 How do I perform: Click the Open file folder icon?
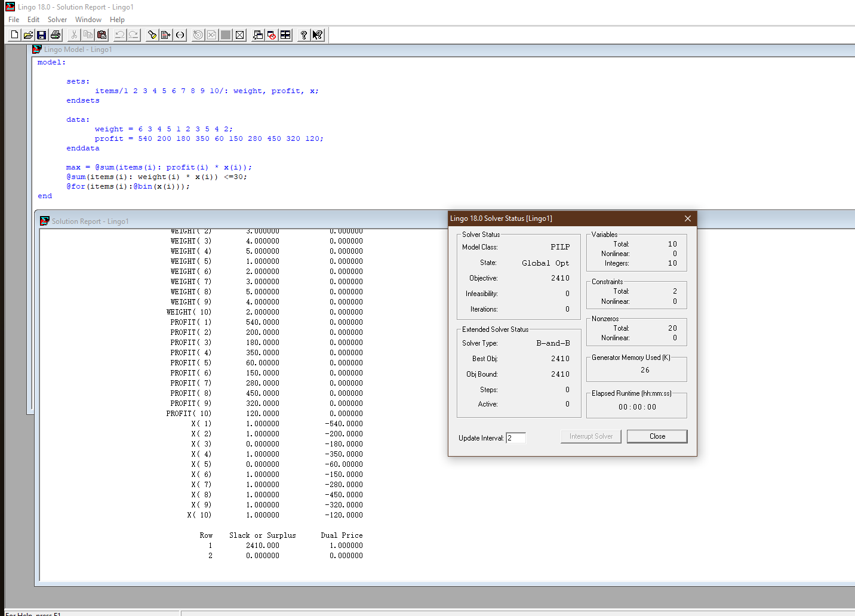pos(28,35)
